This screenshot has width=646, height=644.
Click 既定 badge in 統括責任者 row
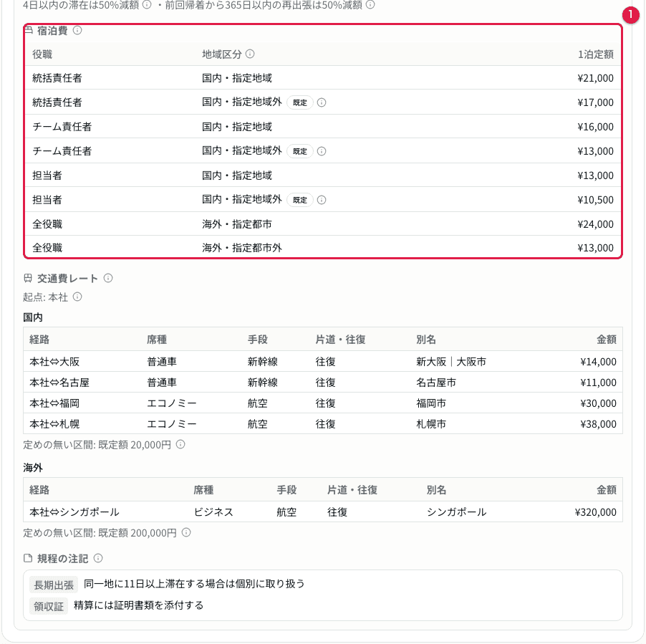coord(300,102)
